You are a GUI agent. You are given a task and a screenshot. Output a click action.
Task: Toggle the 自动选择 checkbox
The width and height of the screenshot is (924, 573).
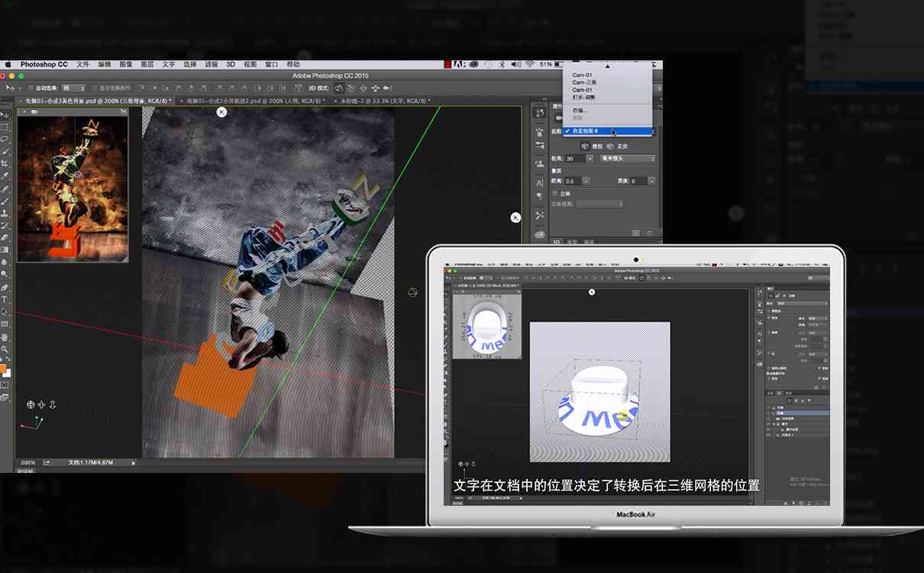click(31, 88)
